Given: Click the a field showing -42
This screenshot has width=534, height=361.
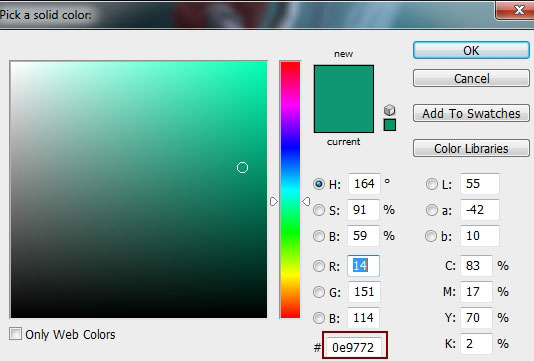Looking at the screenshot, I should click(480, 210).
